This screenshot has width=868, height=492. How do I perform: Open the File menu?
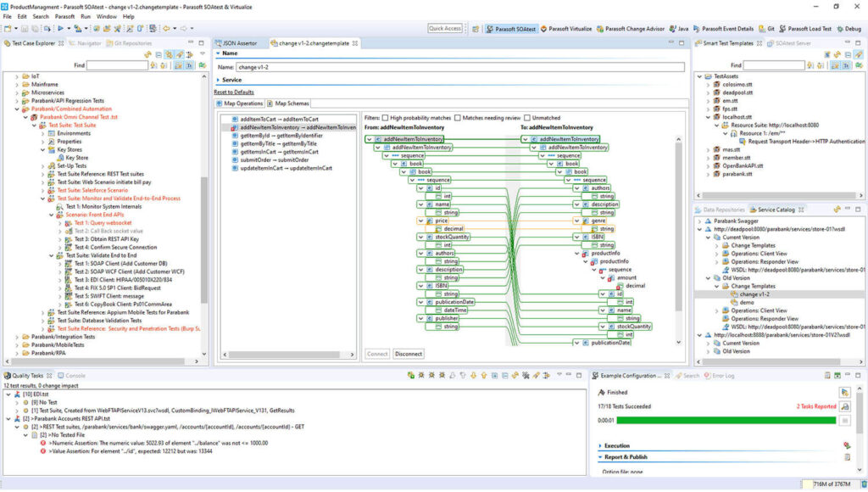[x=7, y=17]
